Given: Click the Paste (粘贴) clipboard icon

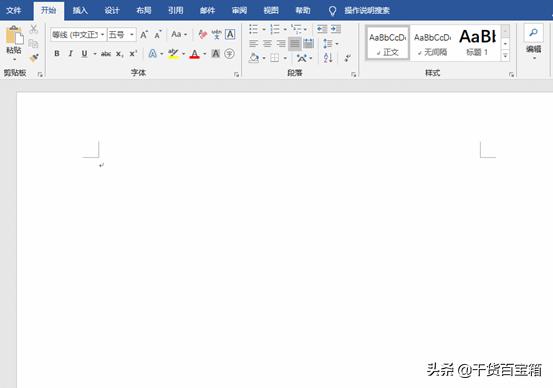Looking at the screenshot, I should tap(14, 35).
